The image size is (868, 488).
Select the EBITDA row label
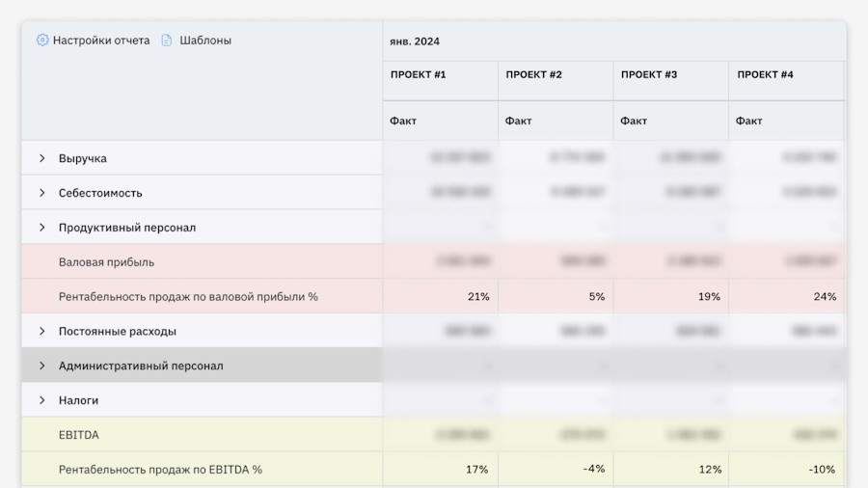(x=79, y=435)
